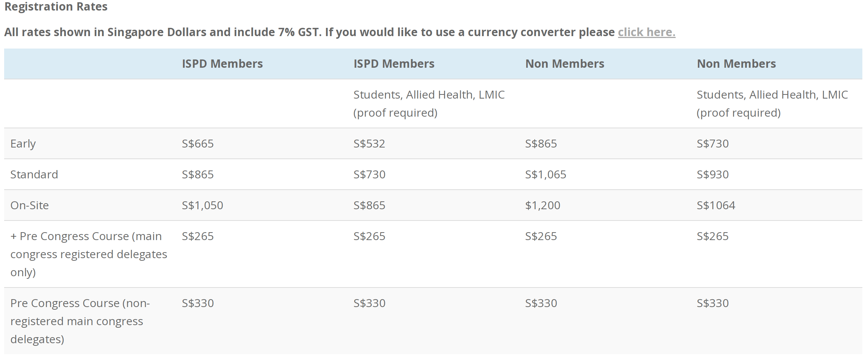The height and width of the screenshot is (362, 868).
Task: Open the "click here" currency converter link
Action: [x=646, y=32]
